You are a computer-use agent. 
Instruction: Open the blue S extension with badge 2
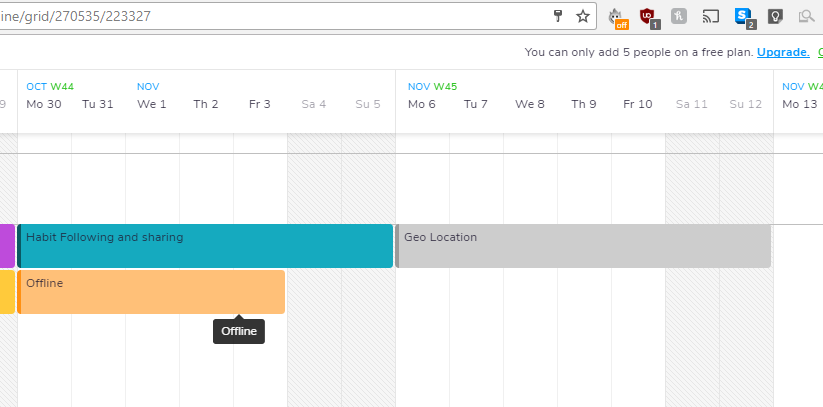coord(744,17)
